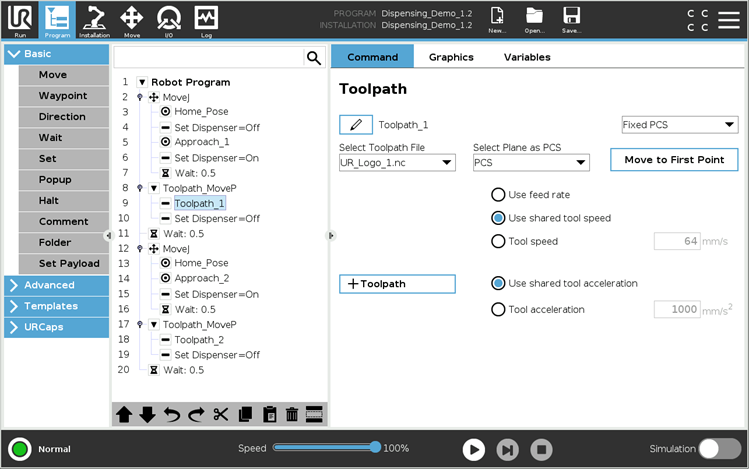Open the Installation tab icon
The width and height of the screenshot is (749, 469).
click(94, 19)
